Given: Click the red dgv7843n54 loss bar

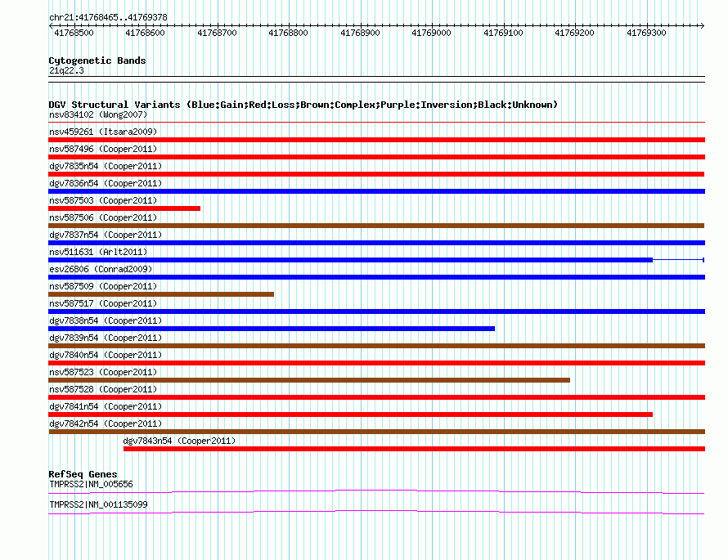Looking at the screenshot, I should (414, 449).
